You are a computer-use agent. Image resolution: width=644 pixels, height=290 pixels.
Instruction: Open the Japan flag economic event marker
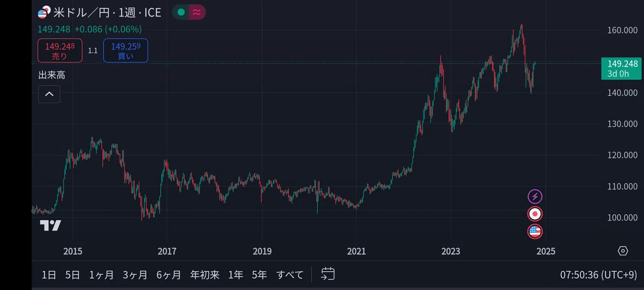tap(535, 214)
